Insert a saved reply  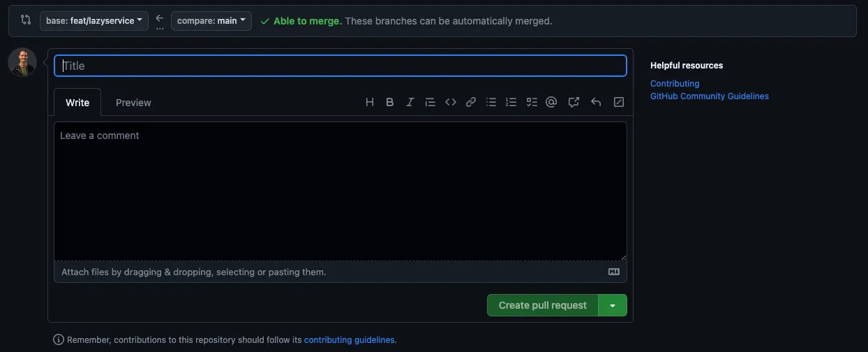click(x=596, y=102)
